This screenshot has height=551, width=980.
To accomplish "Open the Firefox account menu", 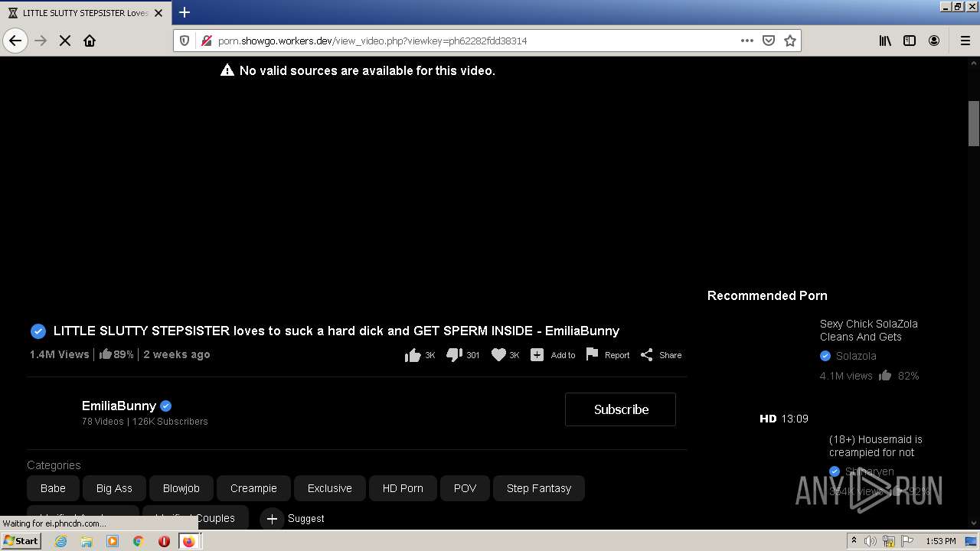I will pos(934,41).
